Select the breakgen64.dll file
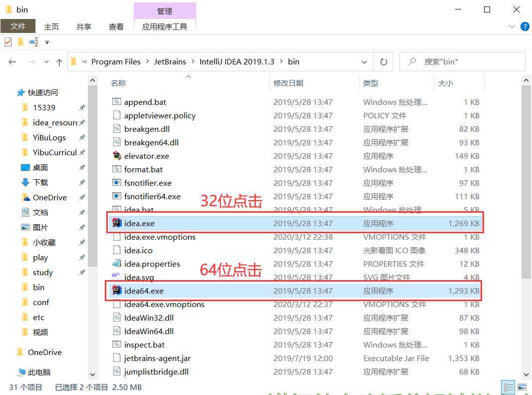This screenshot has height=395, width=532. (151, 142)
